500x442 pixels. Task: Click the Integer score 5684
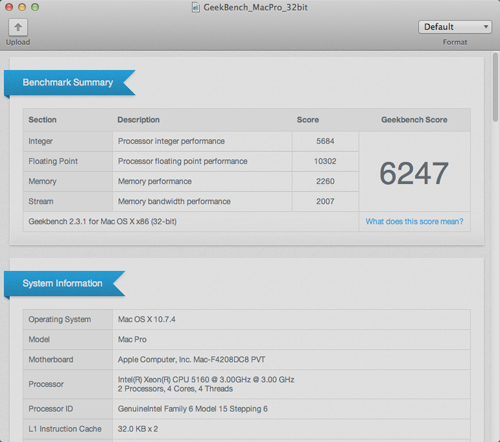(x=325, y=141)
